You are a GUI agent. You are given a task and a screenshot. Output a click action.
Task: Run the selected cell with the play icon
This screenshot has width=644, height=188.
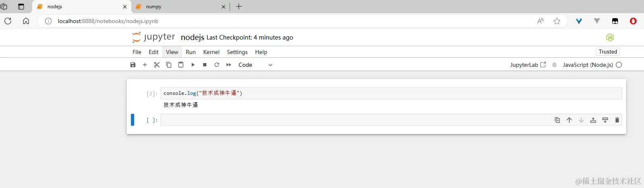(x=192, y=65)
